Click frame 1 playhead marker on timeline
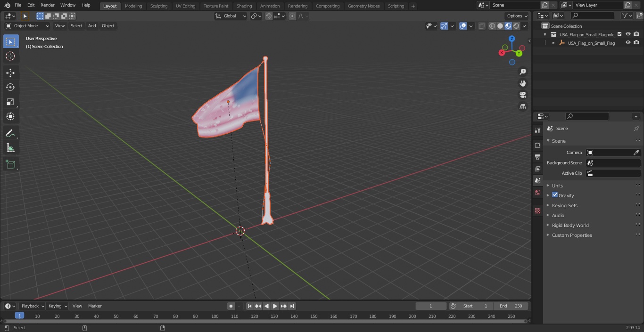Screen dimensions: 644x332 click(x=19, y=316)
